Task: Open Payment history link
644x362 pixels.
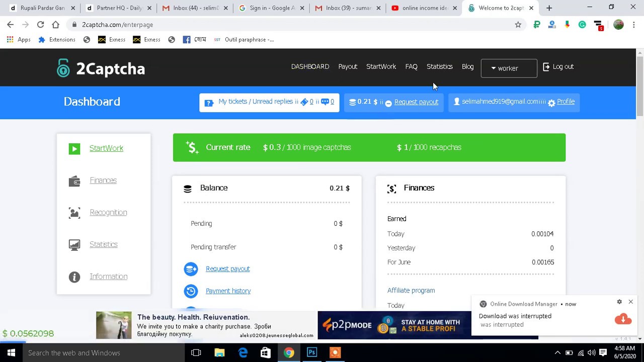Action: pos(228,291)
